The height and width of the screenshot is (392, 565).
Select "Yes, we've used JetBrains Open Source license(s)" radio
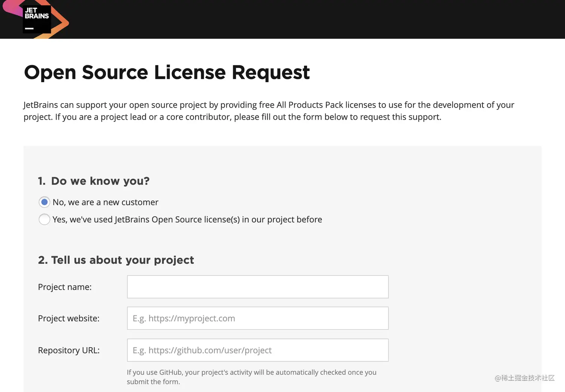44,219
